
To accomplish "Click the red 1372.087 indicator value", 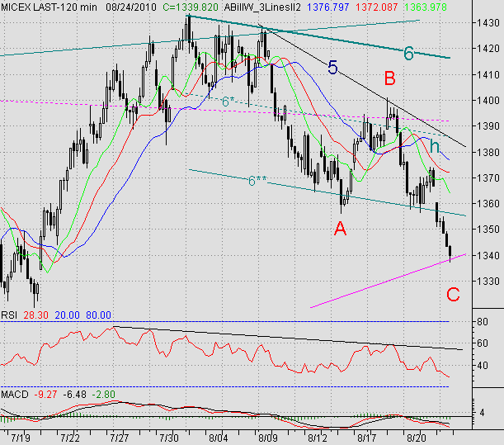I will click(377, 7).
